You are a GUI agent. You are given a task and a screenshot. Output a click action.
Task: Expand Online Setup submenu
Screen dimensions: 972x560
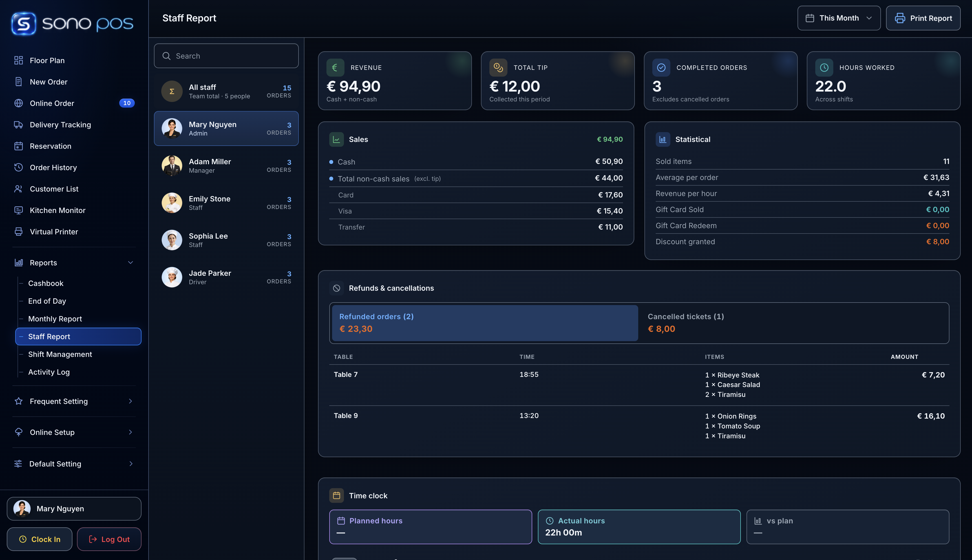[131, 432]
